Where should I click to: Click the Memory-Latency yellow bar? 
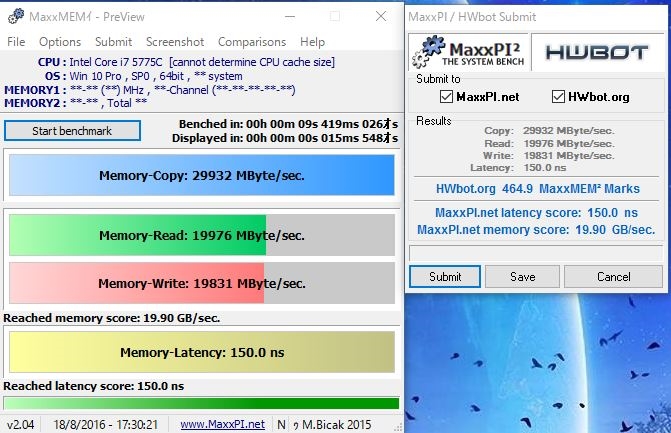(202, 353)
